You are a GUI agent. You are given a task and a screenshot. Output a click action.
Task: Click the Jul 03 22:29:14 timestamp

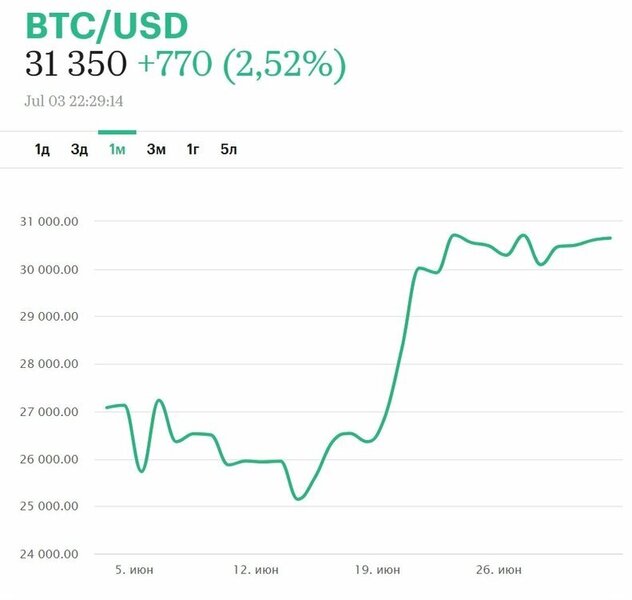point(80,101)
